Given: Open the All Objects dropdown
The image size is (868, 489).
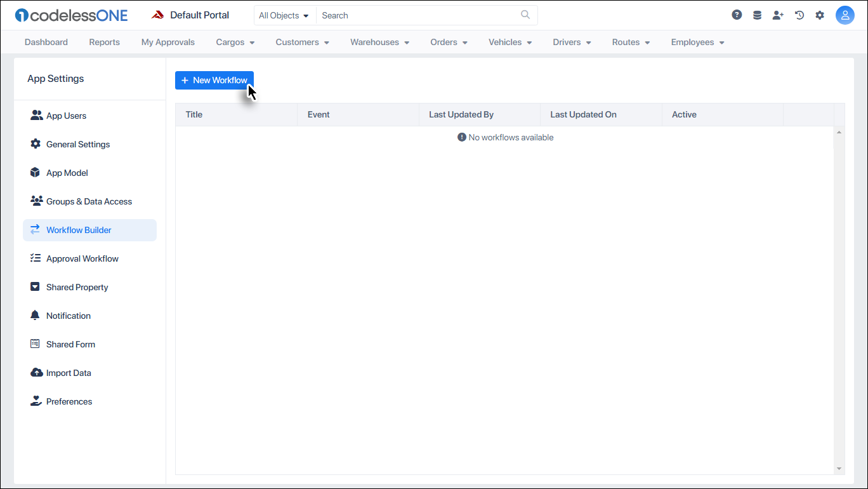Looking at the screenshot, I should pos(284,15).
